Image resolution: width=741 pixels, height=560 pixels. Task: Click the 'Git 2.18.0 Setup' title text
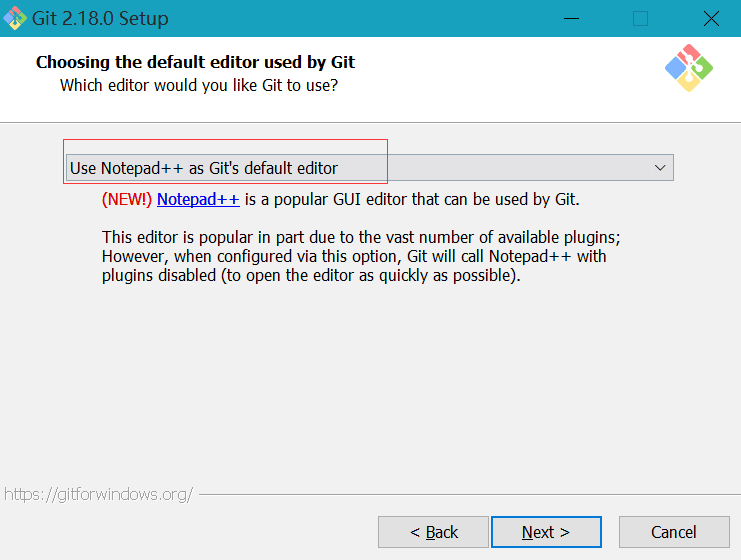coord(100,19)
